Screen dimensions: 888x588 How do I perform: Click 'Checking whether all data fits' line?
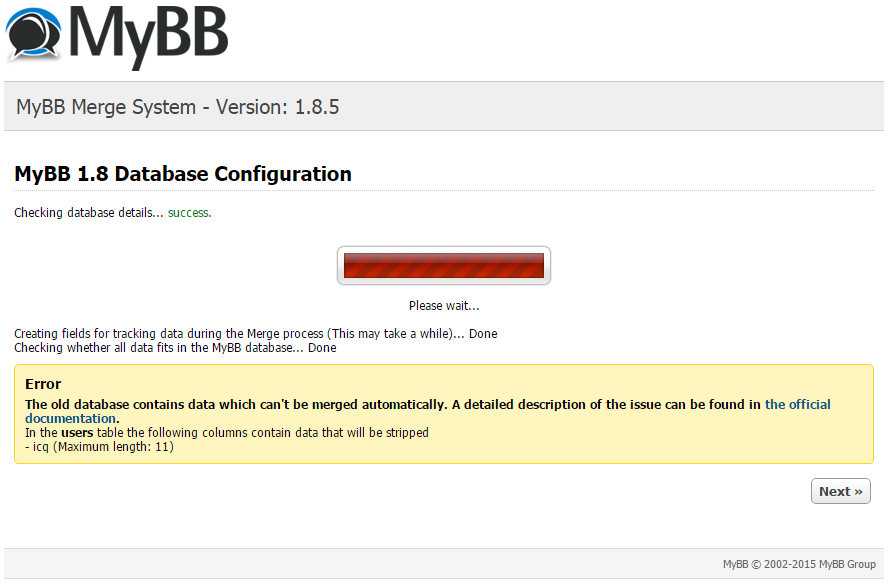coord(175,348)
